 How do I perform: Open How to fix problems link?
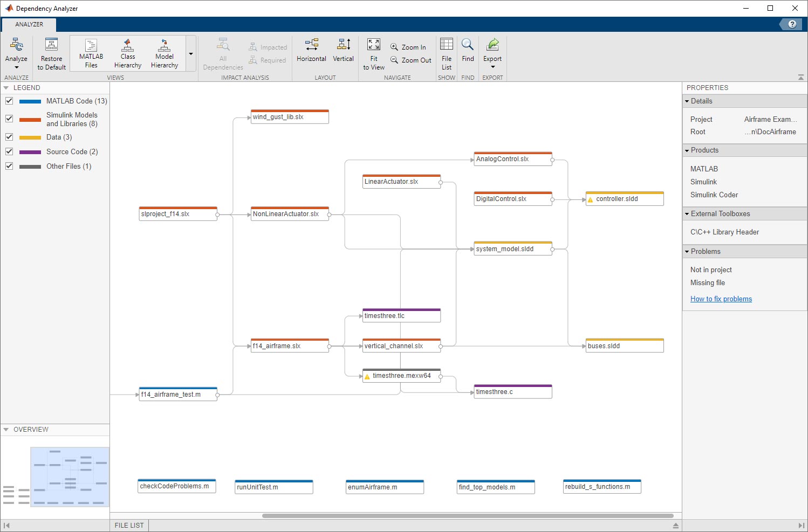point(721,299)
